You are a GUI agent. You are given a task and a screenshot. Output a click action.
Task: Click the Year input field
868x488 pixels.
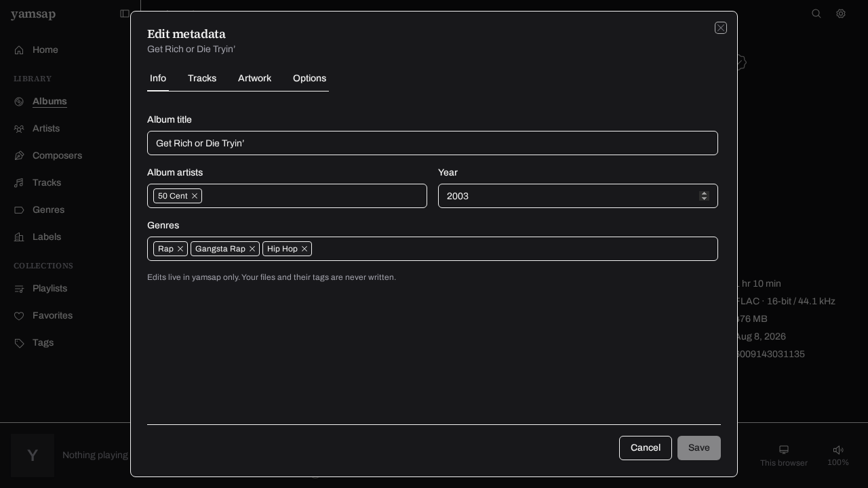(x=578, y=196)
